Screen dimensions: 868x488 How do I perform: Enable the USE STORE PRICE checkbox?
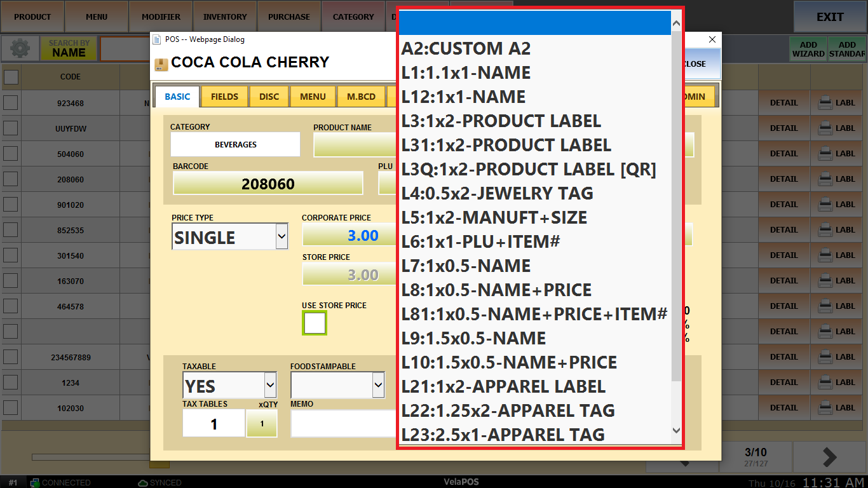tap(315, 323)
